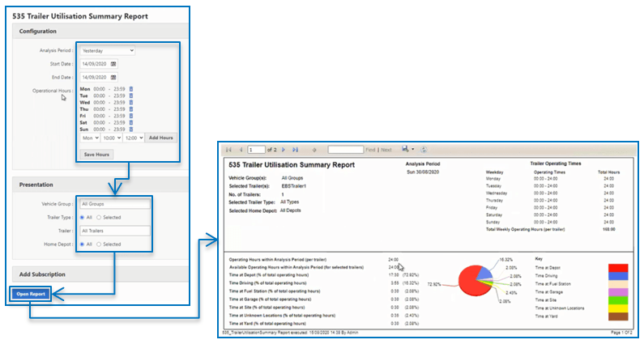Go to first page of report
Viewport: 644px width, 344px height.
(228, 150)
